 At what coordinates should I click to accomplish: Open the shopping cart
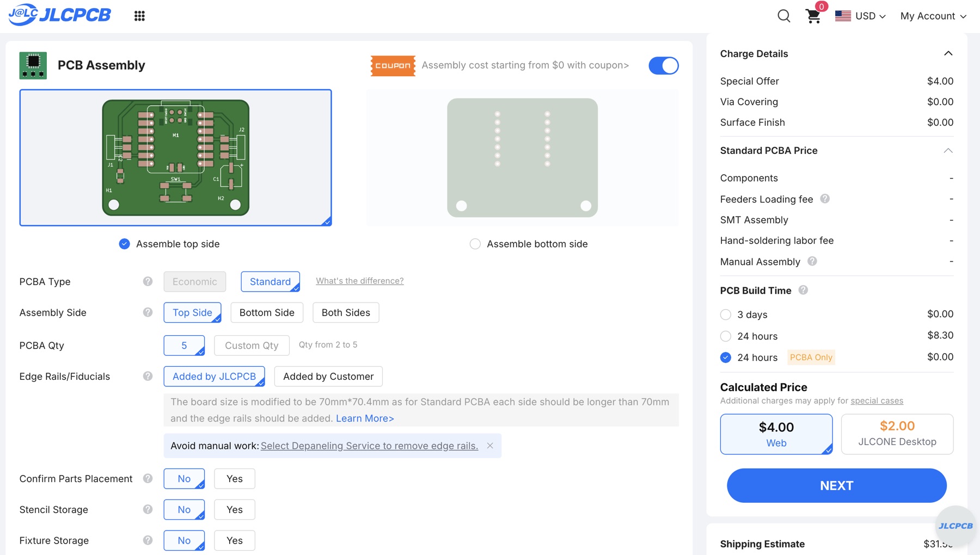click(x=814, y=16)
